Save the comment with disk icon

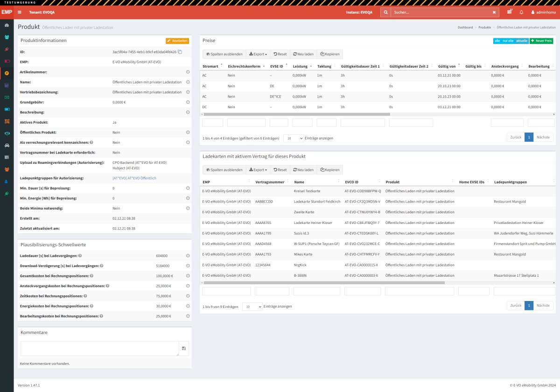[x=184, y=349]
